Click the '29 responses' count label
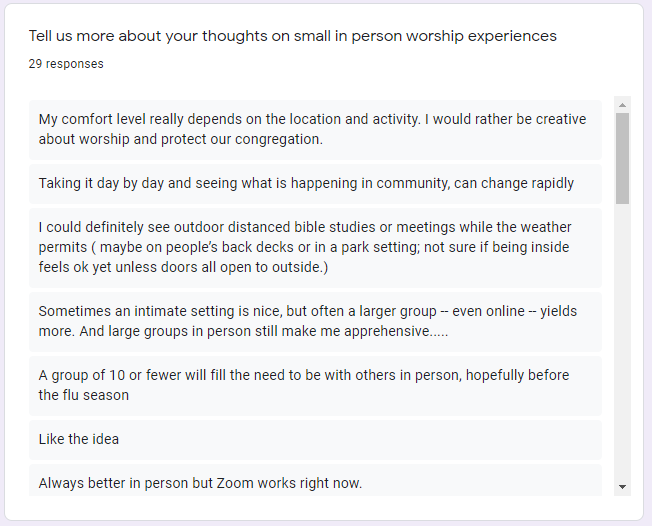 tap(66, 64)
